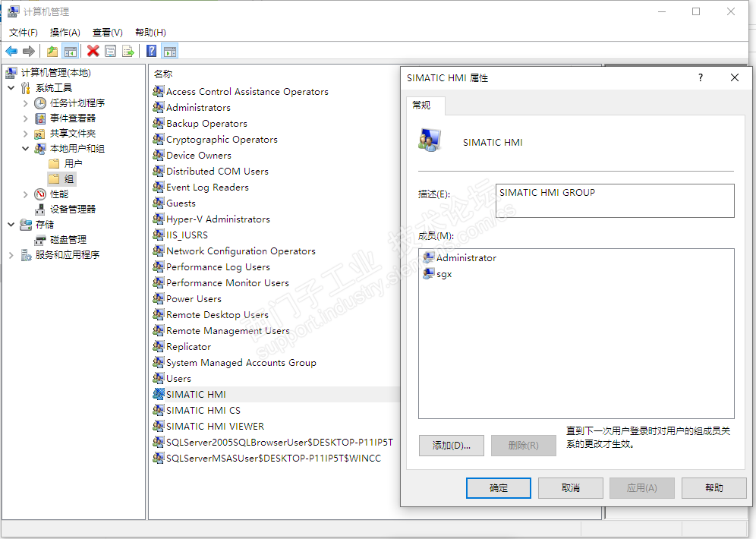Click the sgx member user icon
756x539 pixels.
pos(429,273)
